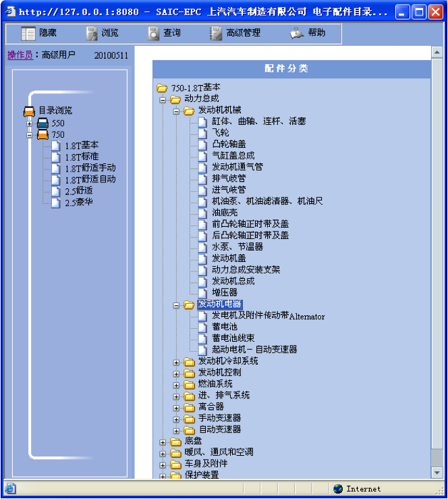This screenshot has width=448, height=499.
Task: Click the page icon next to 1.8T标准
Action: pos(56,157)
